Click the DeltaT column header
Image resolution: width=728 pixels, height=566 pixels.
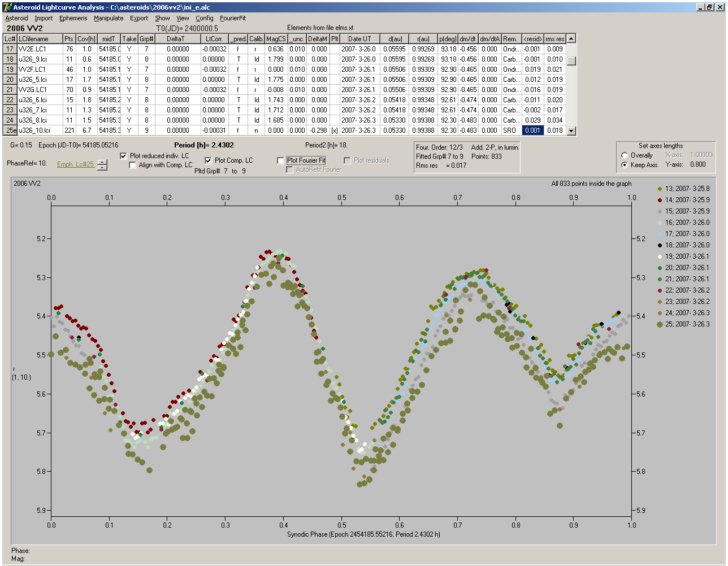tap(176, 39)
